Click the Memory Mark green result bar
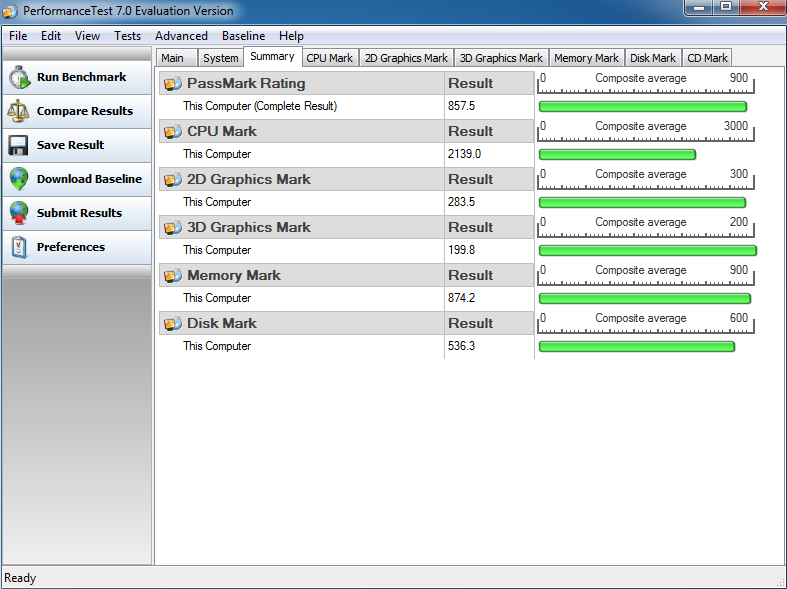The width and height of the screenshot is (787, 589). point(645,299)
